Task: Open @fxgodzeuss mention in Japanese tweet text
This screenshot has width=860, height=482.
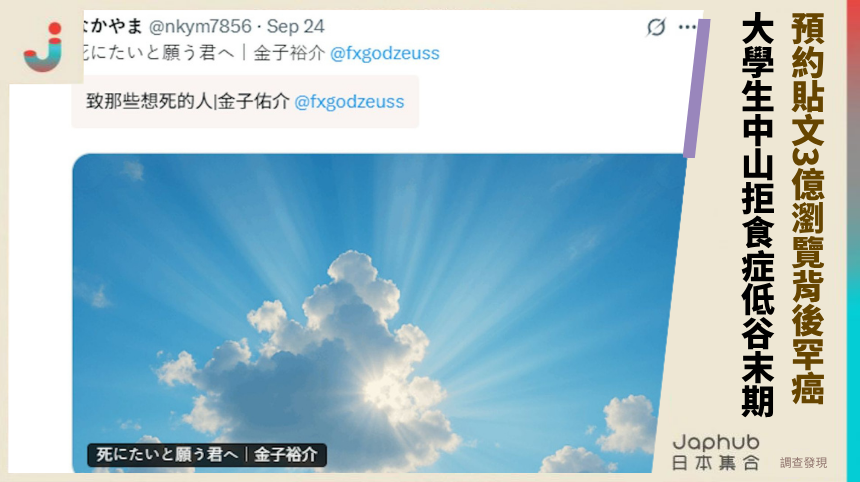Action: [384, 53]
